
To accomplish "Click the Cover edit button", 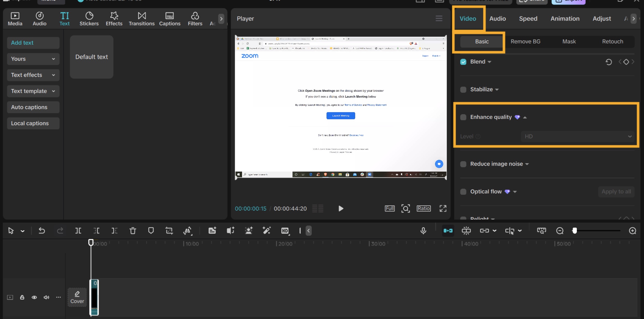I will [x=77, y=297].
